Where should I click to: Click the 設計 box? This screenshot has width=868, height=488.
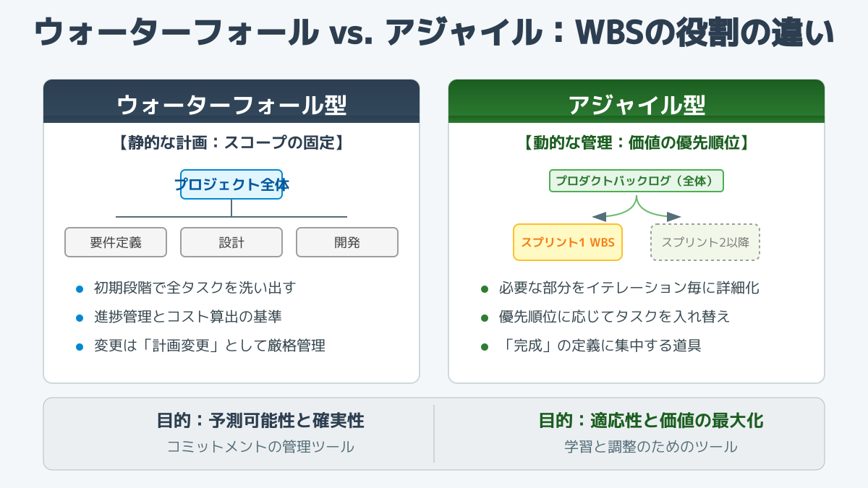coord(231,242)
